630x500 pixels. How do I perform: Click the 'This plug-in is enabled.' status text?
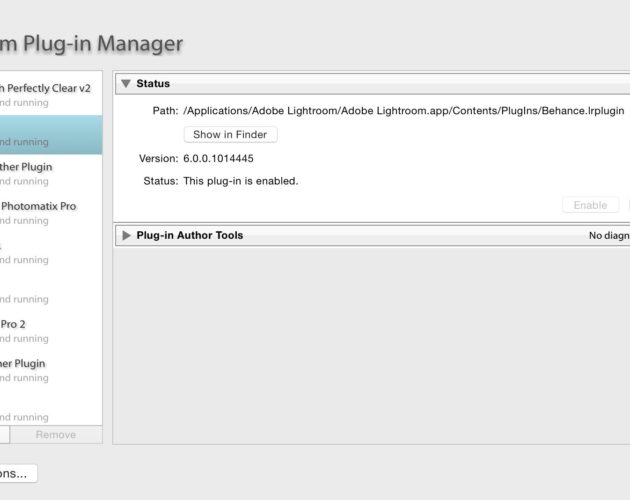coord(241,181)
